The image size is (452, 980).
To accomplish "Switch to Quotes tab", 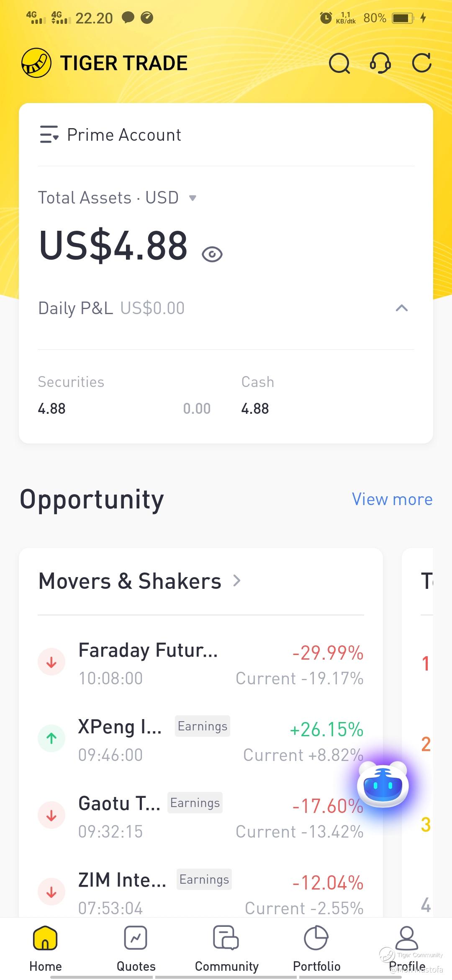I will 136,949.
